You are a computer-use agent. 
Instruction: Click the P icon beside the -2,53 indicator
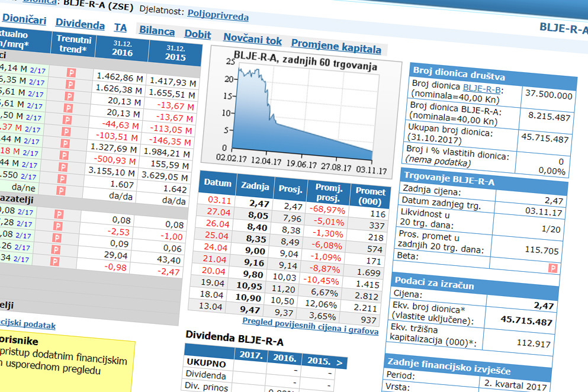pyautogui.click(x=58, y=226)
